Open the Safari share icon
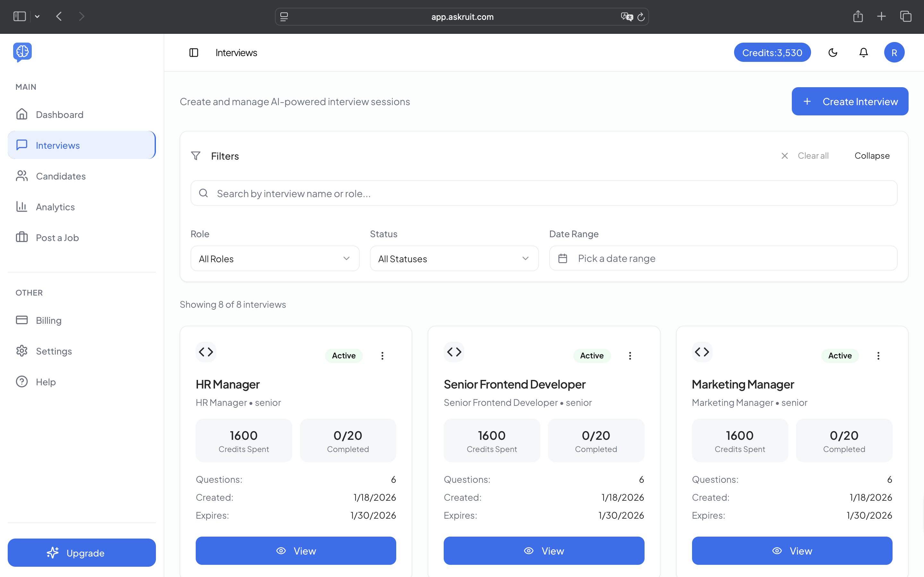Screen dimensions: 924x577 [858, 16]
